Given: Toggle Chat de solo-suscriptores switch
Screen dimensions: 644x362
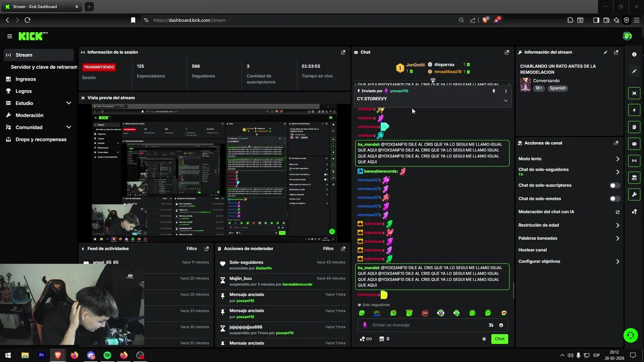Looking at the screenshot, I should click(614, 186).
